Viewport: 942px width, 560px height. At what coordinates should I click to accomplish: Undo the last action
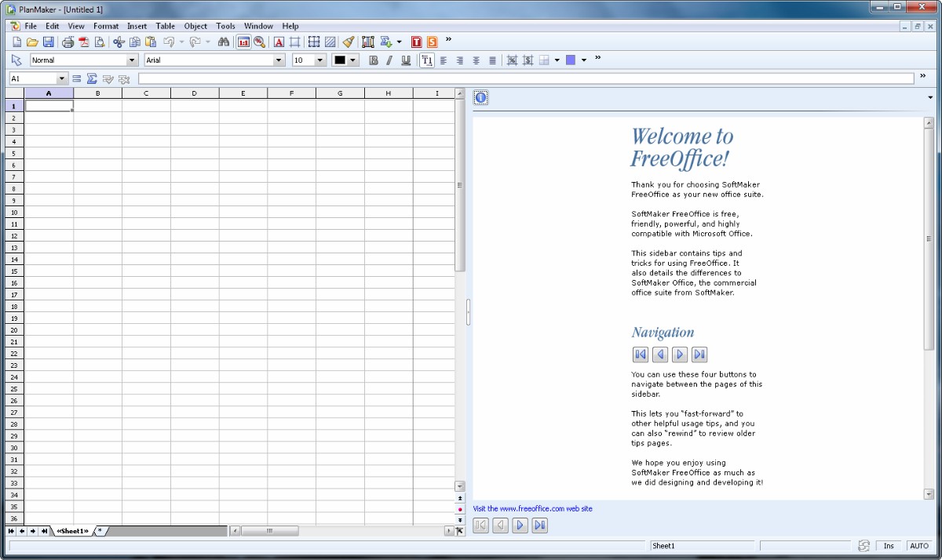pyautogui.click(x=169, y=42)
